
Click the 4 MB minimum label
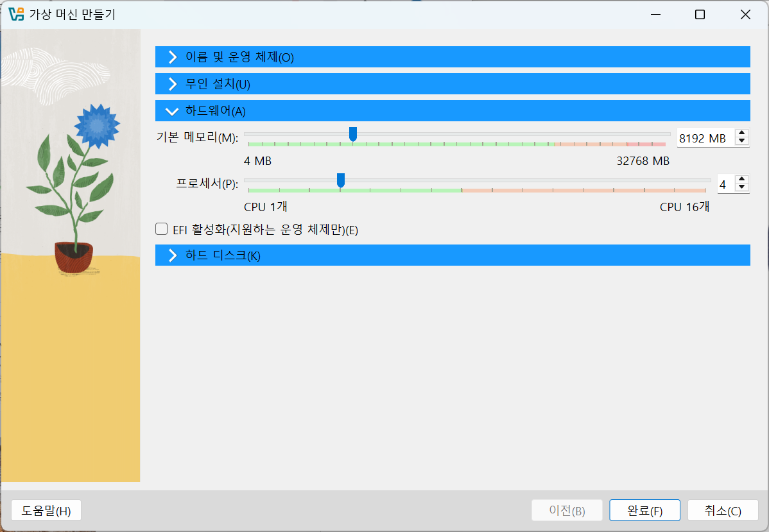257,161
